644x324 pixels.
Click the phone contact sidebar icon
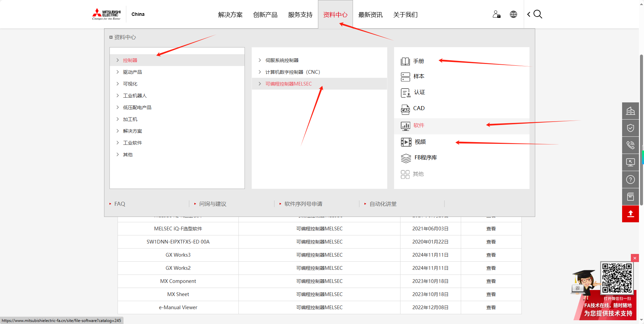[x=631, y=145]
